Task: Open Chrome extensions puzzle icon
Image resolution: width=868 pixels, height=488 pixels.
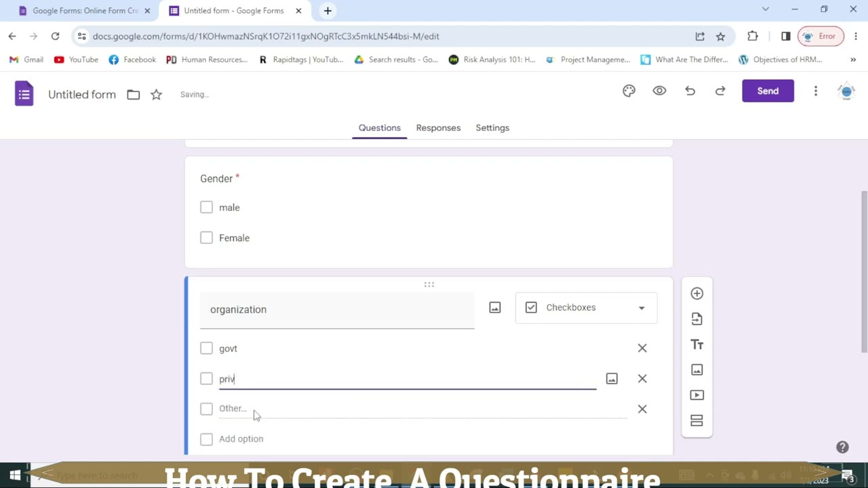Action: click(753, 36)
